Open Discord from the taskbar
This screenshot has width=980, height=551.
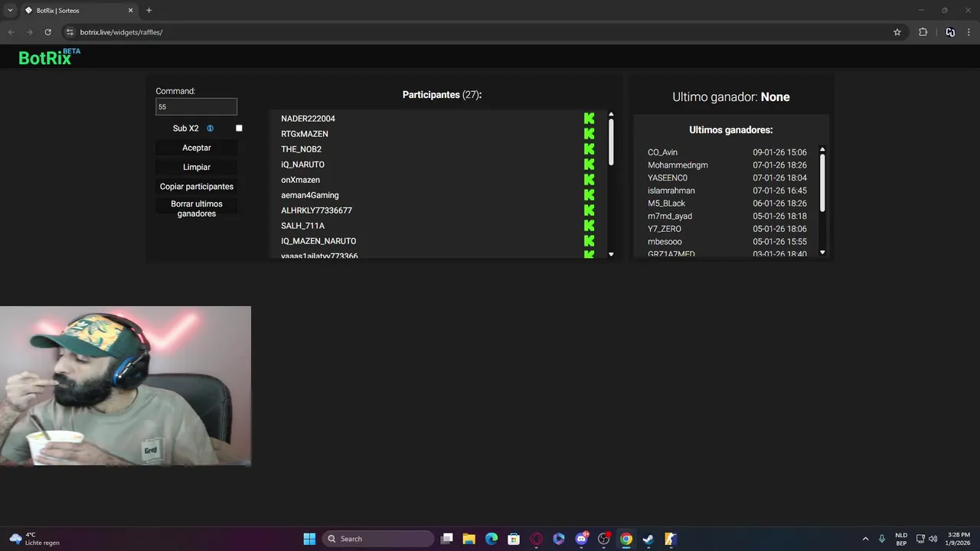(582, 539)
